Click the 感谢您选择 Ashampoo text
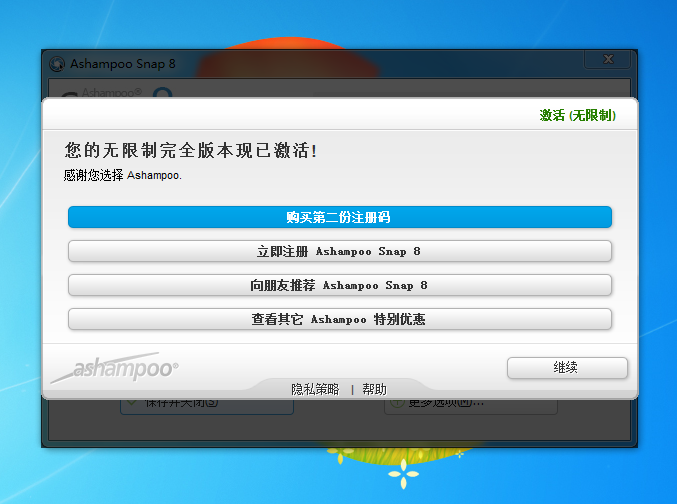The width and height of the screenshot is (677, 504). [x=122, y=175]
